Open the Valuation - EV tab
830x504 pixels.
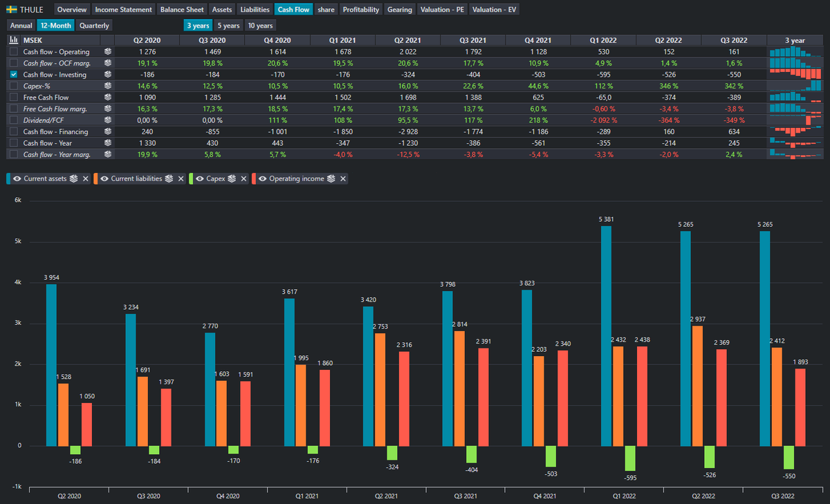click(495, 10)
